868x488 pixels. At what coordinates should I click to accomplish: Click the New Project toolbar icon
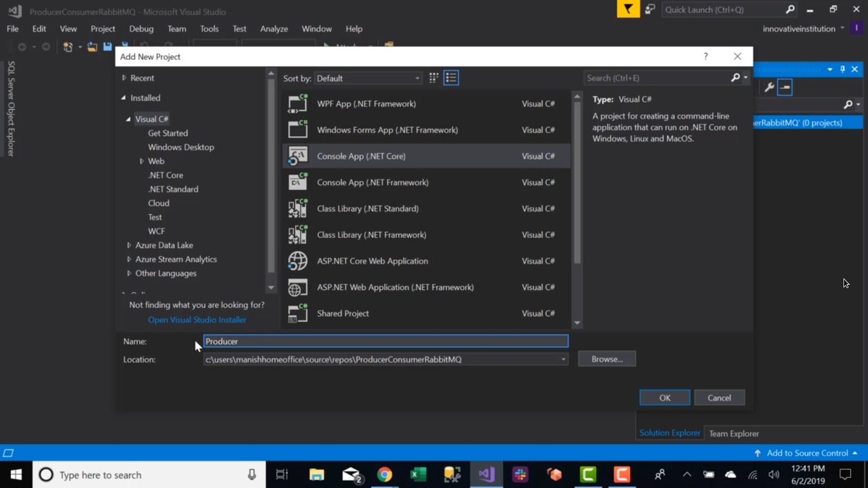click(x=68, y=47)
